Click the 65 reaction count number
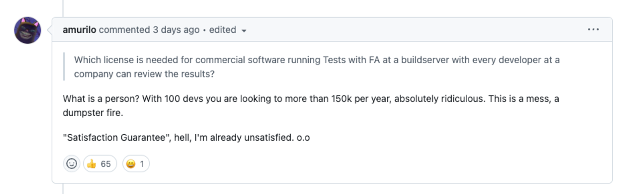Image resolution: width=644 pixels, height=194 pixels. coord(106,164)
